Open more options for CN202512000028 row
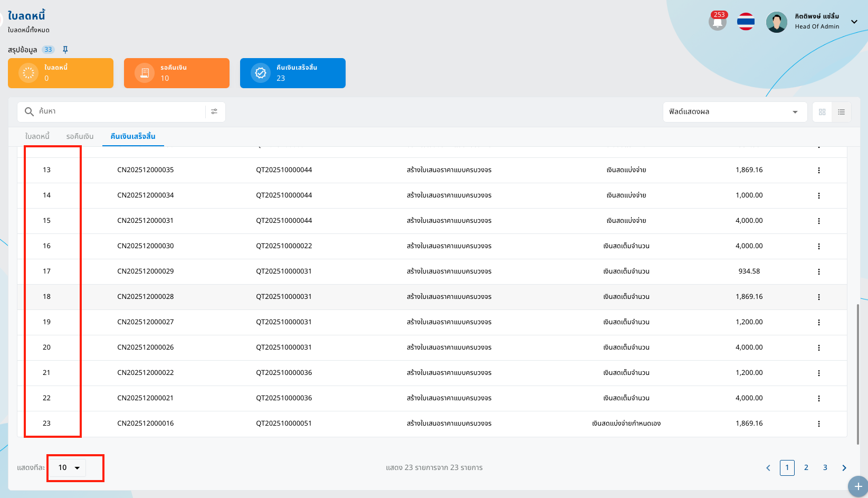This screenshot has height=498, width=868. point(818,297)
